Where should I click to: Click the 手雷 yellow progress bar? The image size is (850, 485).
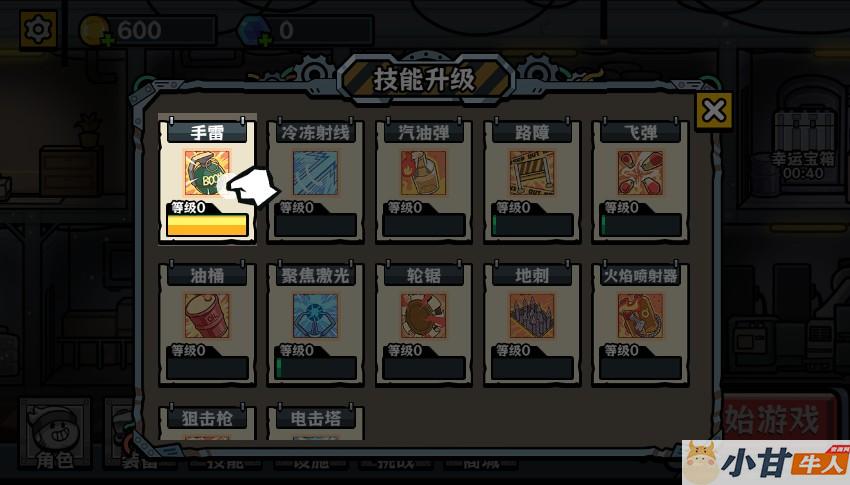[207, 225]
